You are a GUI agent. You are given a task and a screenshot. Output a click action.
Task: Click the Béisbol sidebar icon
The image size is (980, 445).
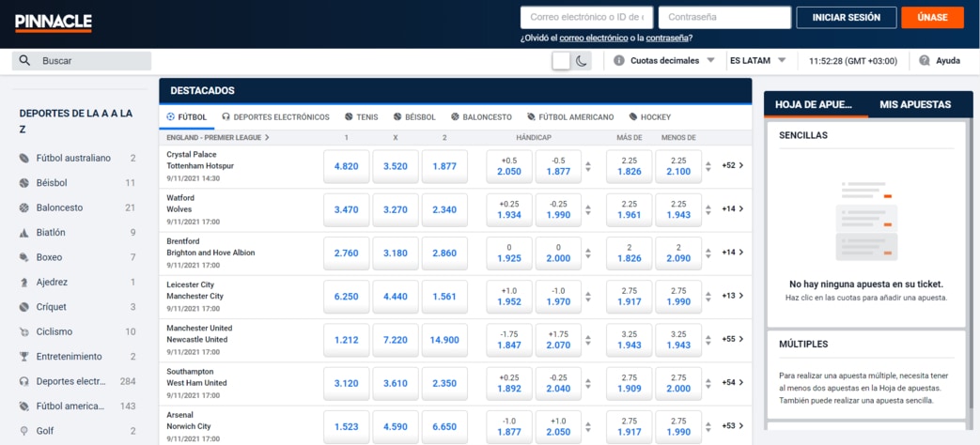click(24, 183)
